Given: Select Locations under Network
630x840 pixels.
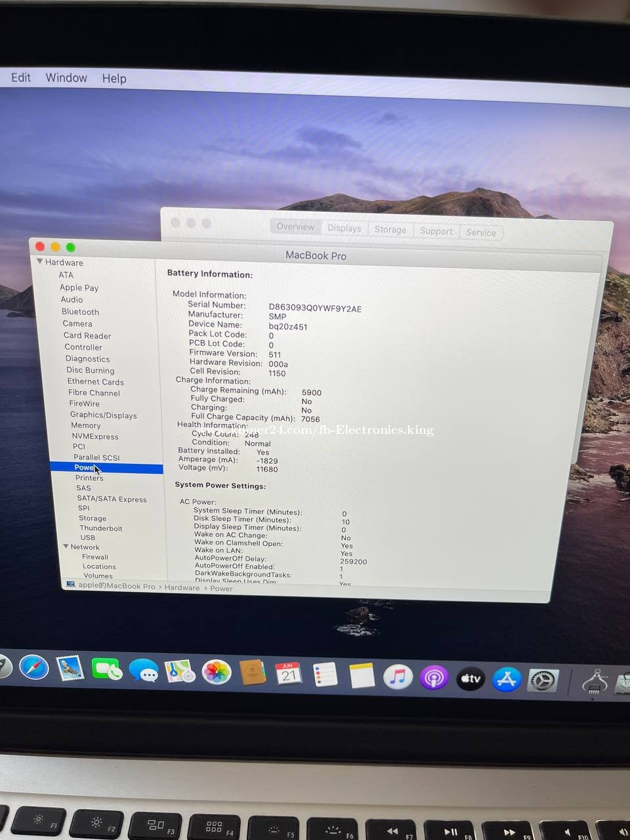Looking at the screenshot, I should tap(99, 566).
